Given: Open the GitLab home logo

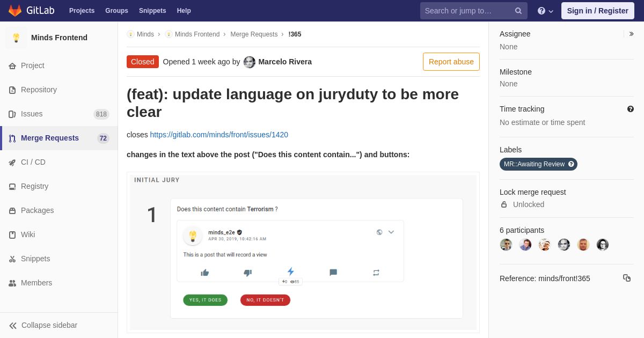Looking at the screenshot, I should click(31, 11).
